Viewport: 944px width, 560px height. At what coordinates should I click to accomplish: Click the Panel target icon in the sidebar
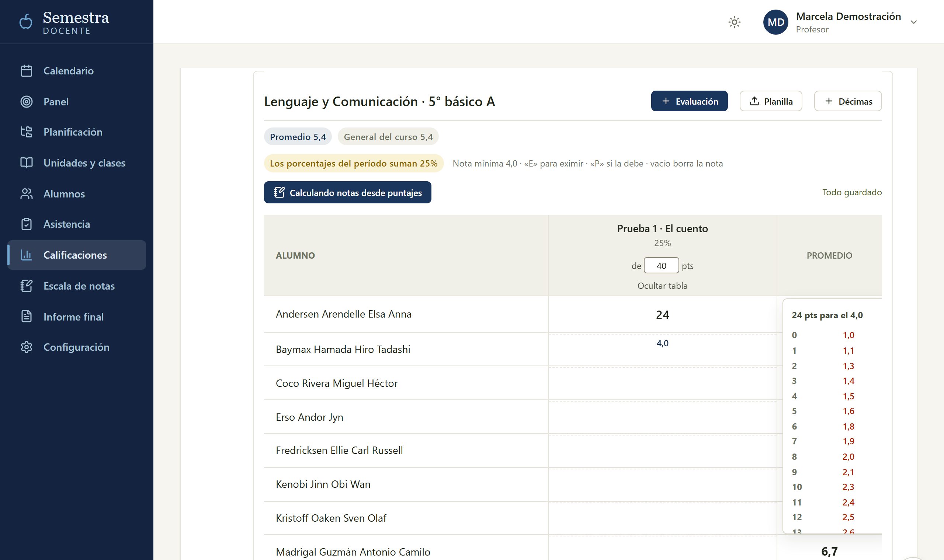tap(27, 102)
